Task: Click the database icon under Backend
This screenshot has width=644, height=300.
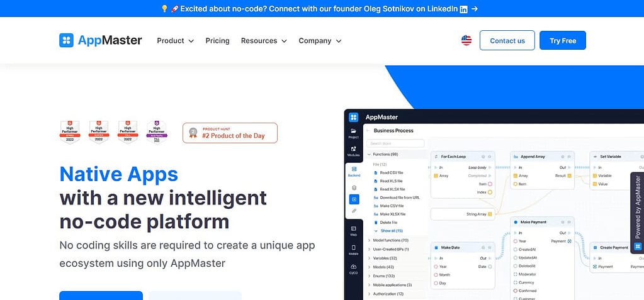Action: pos(354,187)
